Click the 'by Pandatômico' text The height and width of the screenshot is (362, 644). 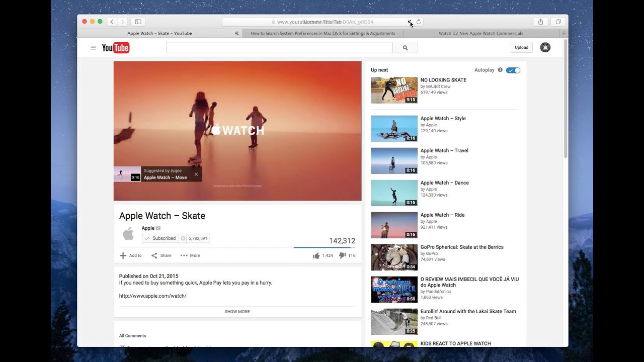(x=436, y=292)
